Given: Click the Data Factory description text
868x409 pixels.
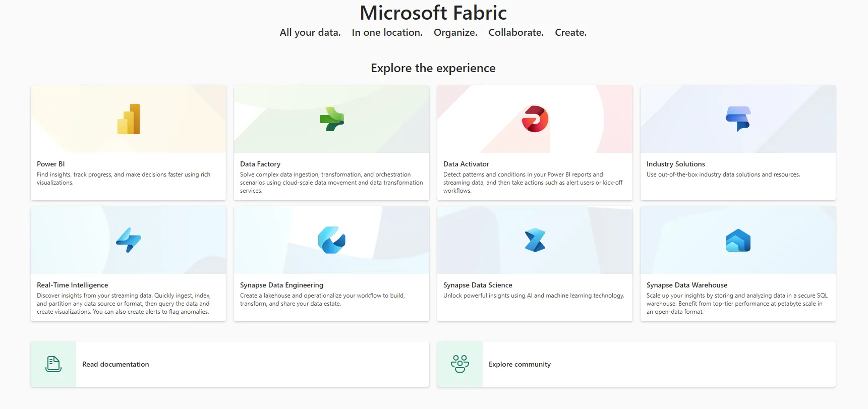Looking at the screenshot, I should [x=331, y=183].
